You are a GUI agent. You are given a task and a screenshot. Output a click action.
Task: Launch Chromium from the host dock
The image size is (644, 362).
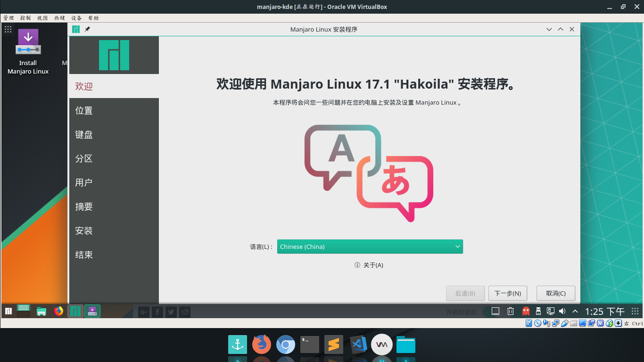[286, 345]
